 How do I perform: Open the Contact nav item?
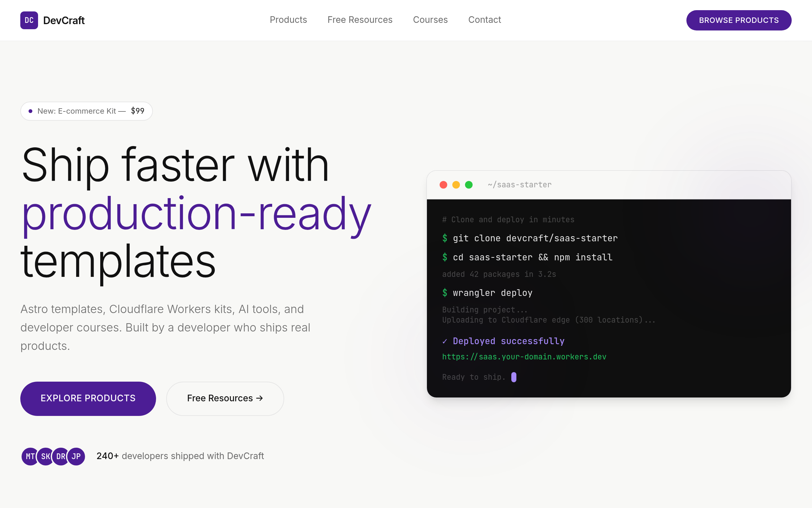pyautogui.click(x=485, y=20)
